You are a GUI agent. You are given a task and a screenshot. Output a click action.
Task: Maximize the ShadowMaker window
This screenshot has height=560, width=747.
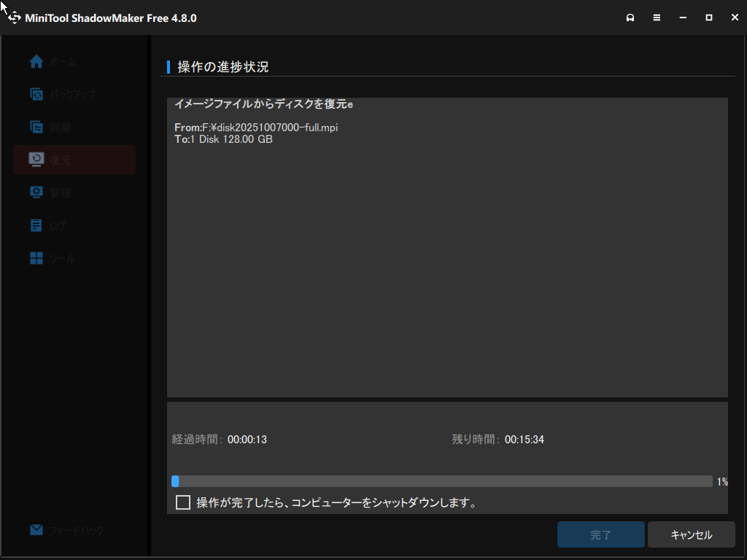pyautogui.click(x=708, y=17)
